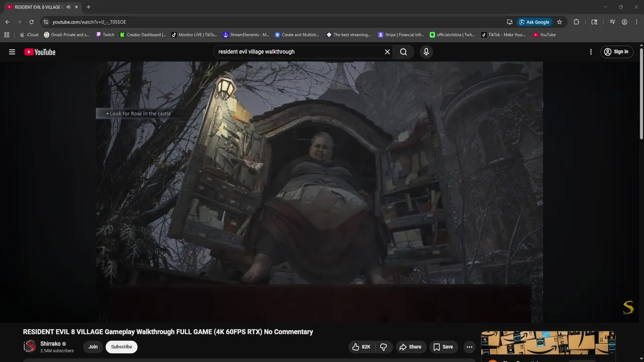This screenshot has width=644, height=362.
Task: Open the Create and Multistream bookmark
Action: click(297, 35)
